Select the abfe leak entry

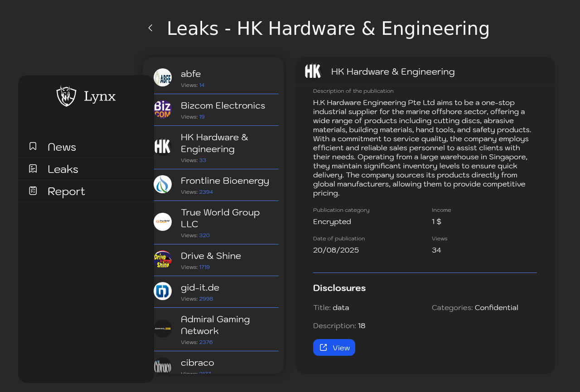[216, 78]
